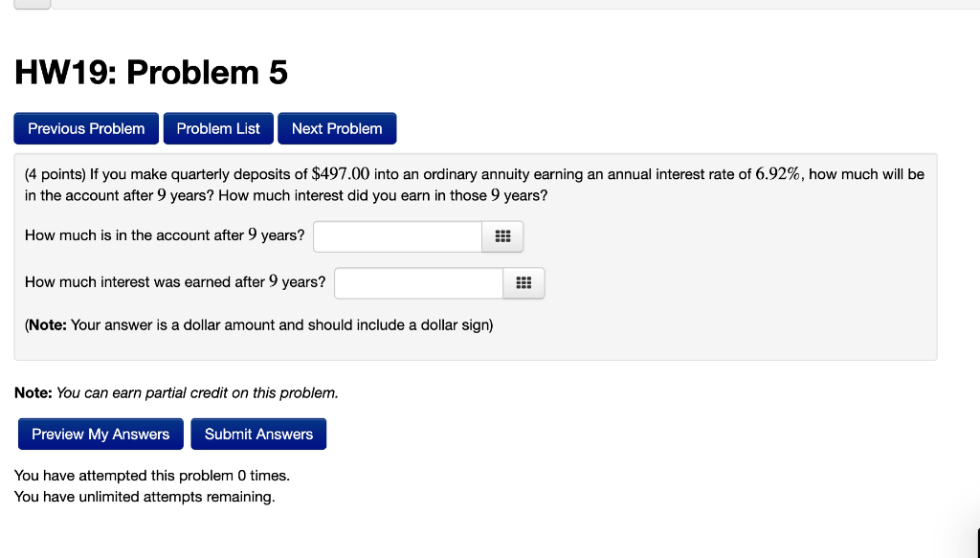The width and height of the screenshot is (980, 558).
Task: Click the math palette grid next to account balance field
Action: (502, 235)
